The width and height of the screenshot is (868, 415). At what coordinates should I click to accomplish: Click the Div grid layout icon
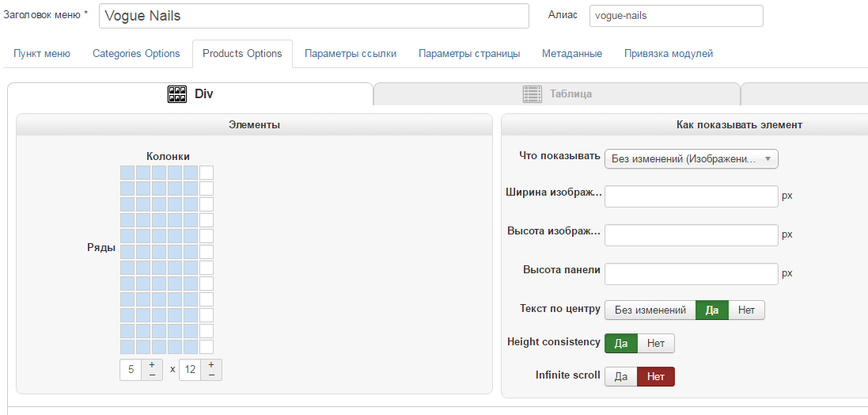(x=176, y=94)
